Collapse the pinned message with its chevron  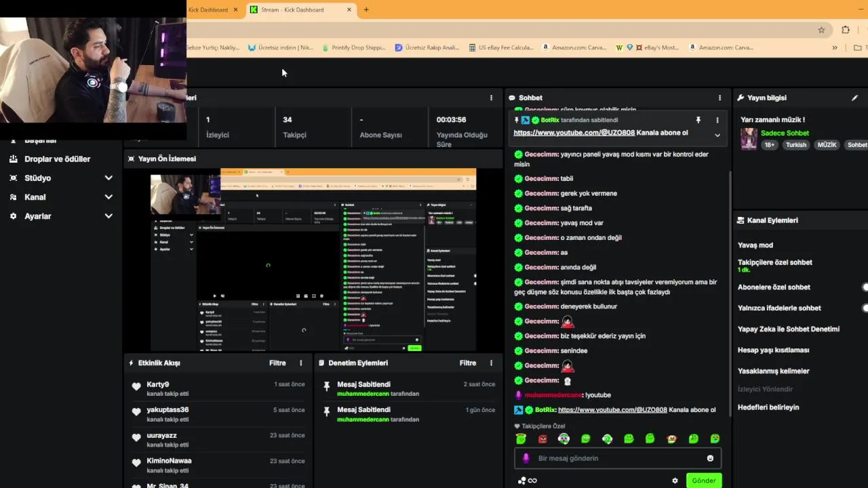717,135
